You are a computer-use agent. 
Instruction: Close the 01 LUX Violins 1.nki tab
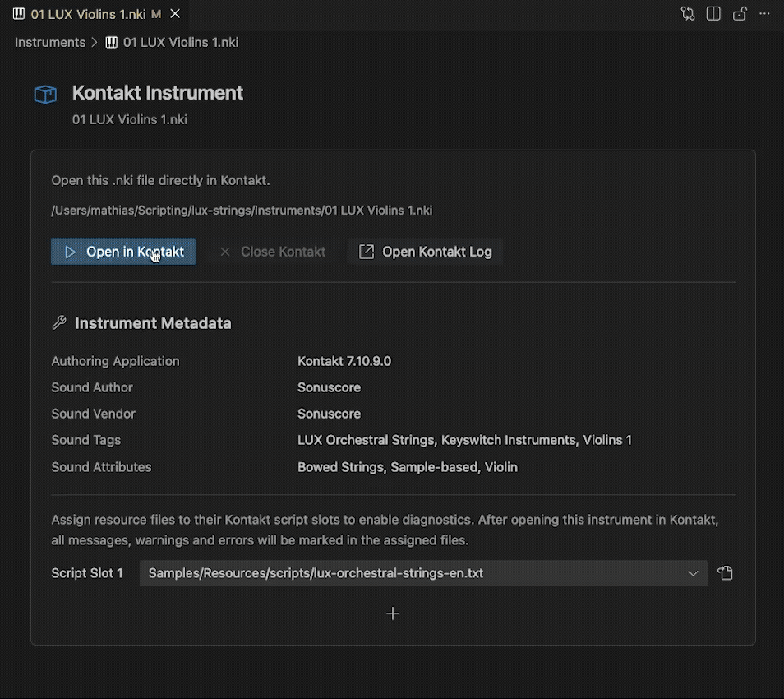pos(174,14)
